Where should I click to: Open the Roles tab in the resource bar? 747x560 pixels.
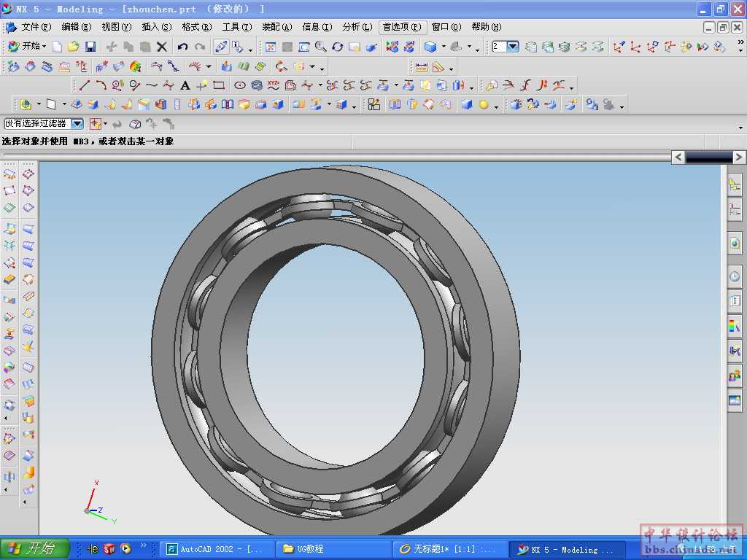pyautogui.click(x=735, y=376)
